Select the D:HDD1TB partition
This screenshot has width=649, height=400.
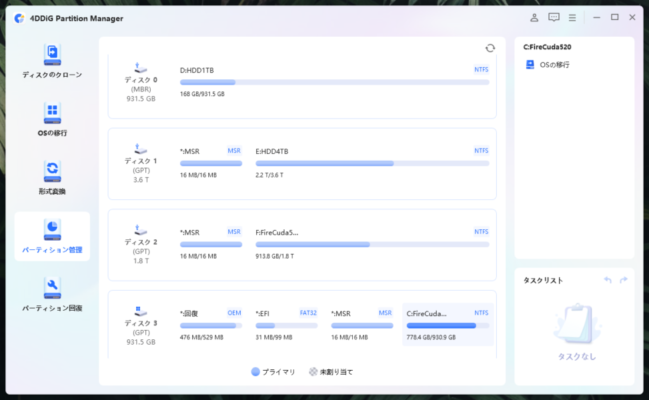[334, 82]
